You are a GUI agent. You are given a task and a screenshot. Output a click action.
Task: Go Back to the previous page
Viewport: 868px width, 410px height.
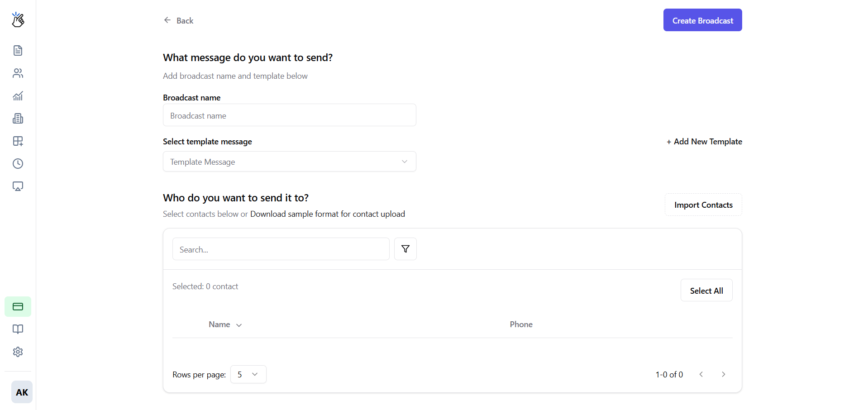pyautogui.click(x=179, y=20)
